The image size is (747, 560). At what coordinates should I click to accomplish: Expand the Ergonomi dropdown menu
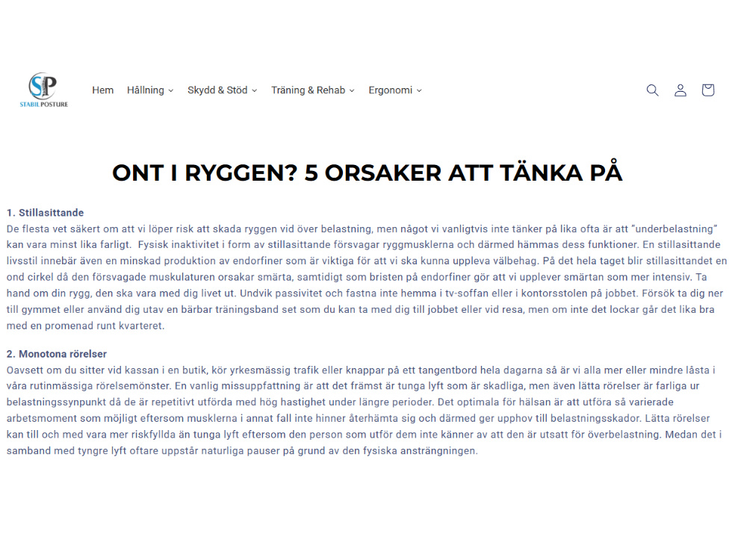pyautogui.click(x=395, y=90)
